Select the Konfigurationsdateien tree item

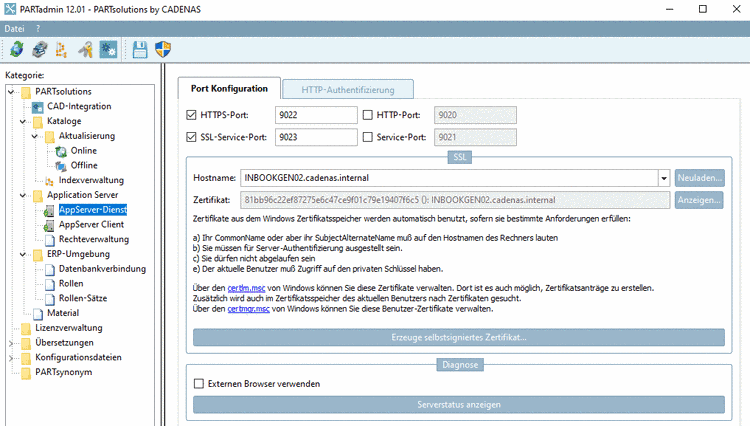point(78,358)
